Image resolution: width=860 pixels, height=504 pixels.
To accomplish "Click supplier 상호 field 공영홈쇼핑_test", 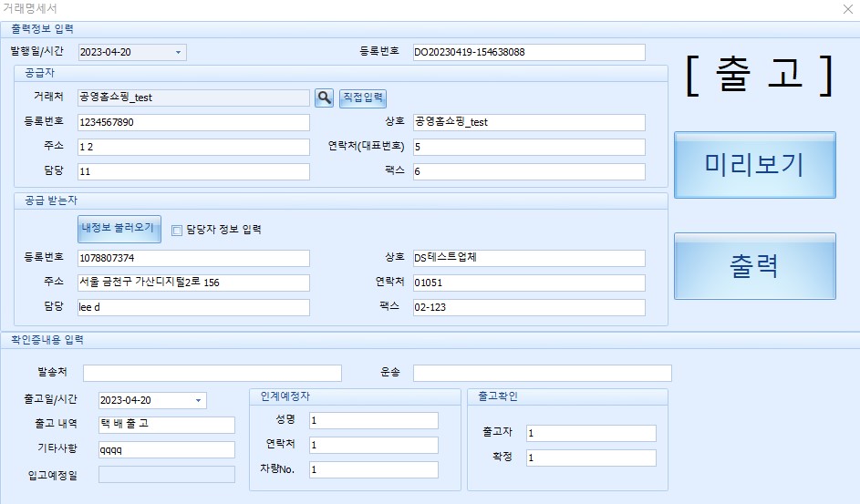I will click(529, 123).
